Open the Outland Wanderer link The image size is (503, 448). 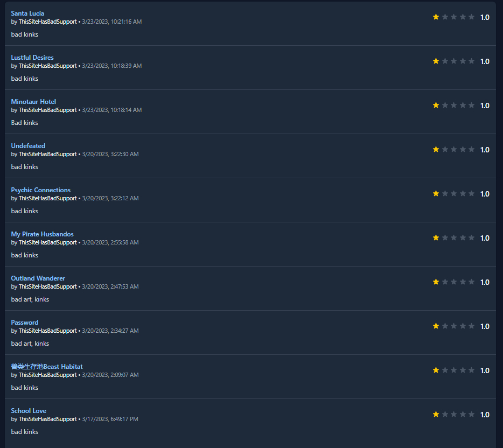coord(38,278)
